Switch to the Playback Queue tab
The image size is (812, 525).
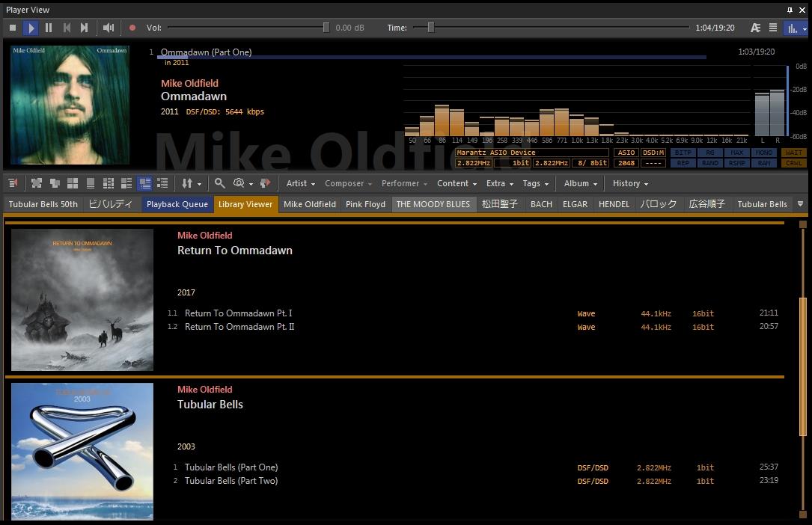177,204
